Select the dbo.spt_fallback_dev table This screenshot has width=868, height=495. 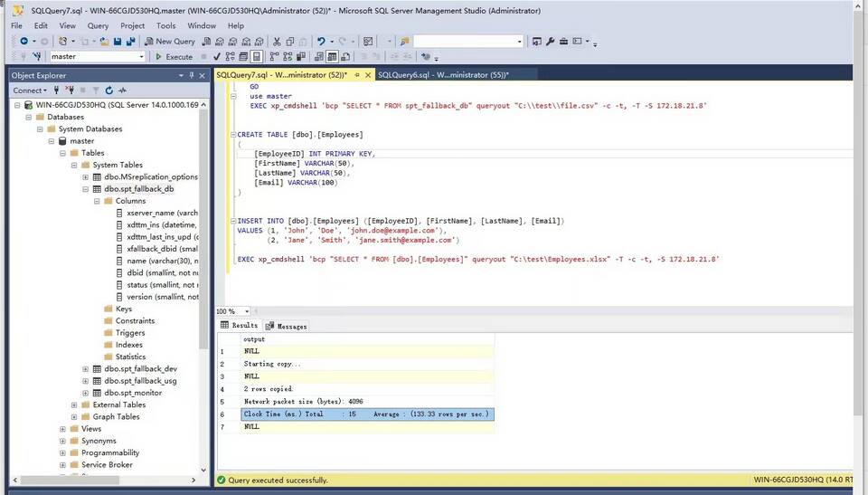pyautogui.click(x=140, y=369)
